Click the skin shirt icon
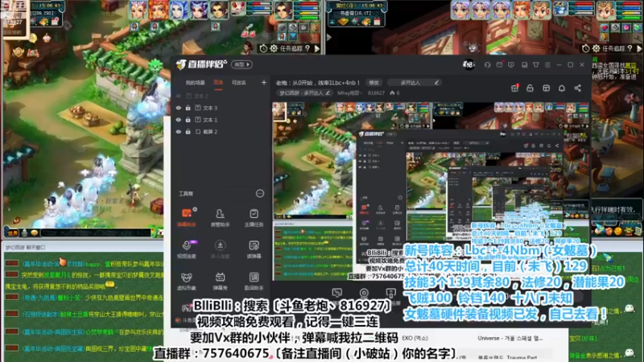Viewport: 644px width, 362px height. click(536, 65)
